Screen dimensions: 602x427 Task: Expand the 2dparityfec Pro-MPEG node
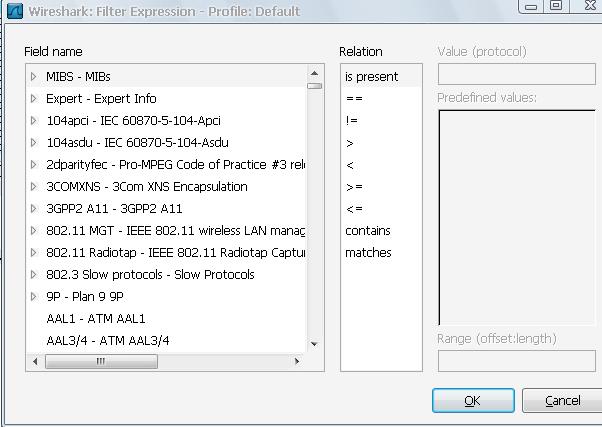(34, 164)
